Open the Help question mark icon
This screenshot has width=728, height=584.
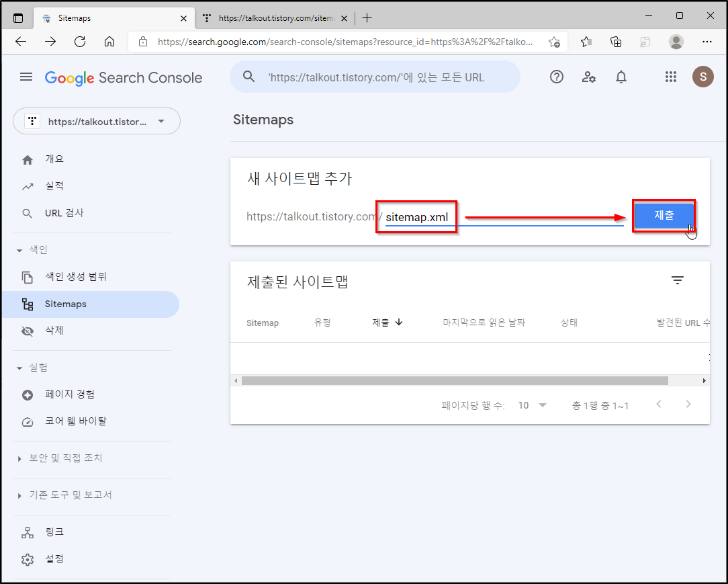coord(556,77)
